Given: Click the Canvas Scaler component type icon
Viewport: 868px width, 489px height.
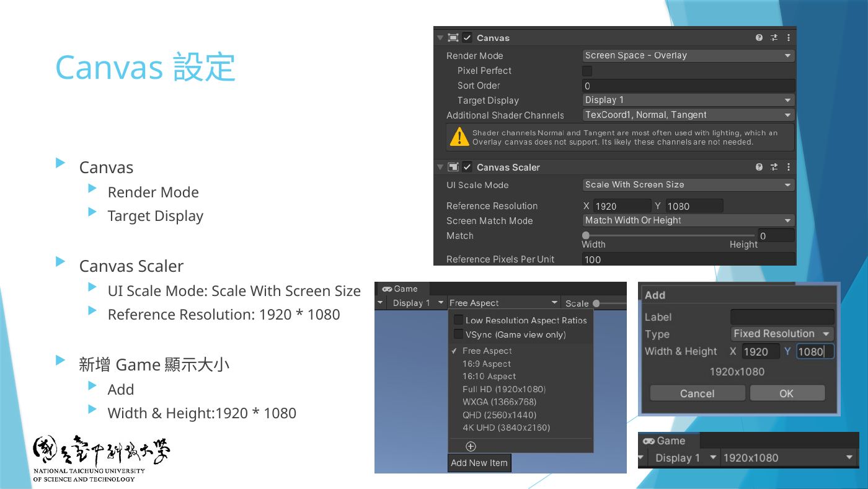Looking at the screenshot, I should point(453,167).
